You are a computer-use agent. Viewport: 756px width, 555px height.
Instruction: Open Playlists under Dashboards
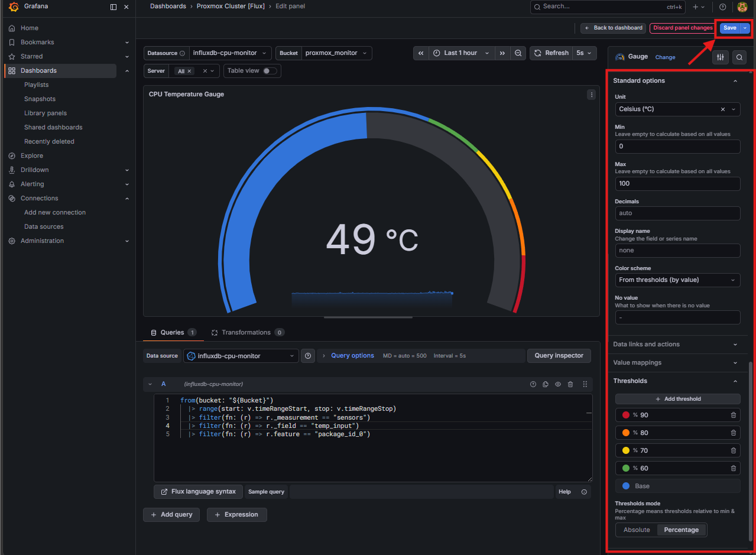(x=36, y=85)
